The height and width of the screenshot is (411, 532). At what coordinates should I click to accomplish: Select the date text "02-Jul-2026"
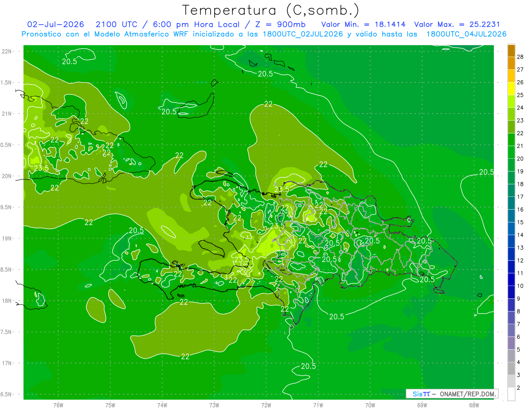point(55,24)
